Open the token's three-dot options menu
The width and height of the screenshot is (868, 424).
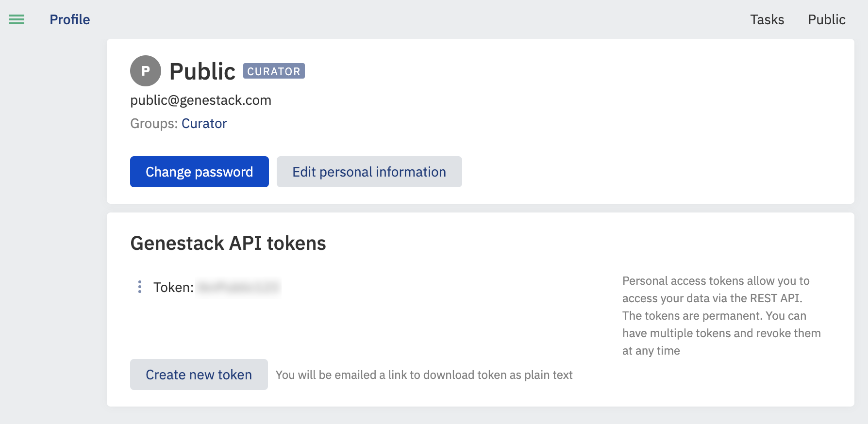(x=140, y=287)
